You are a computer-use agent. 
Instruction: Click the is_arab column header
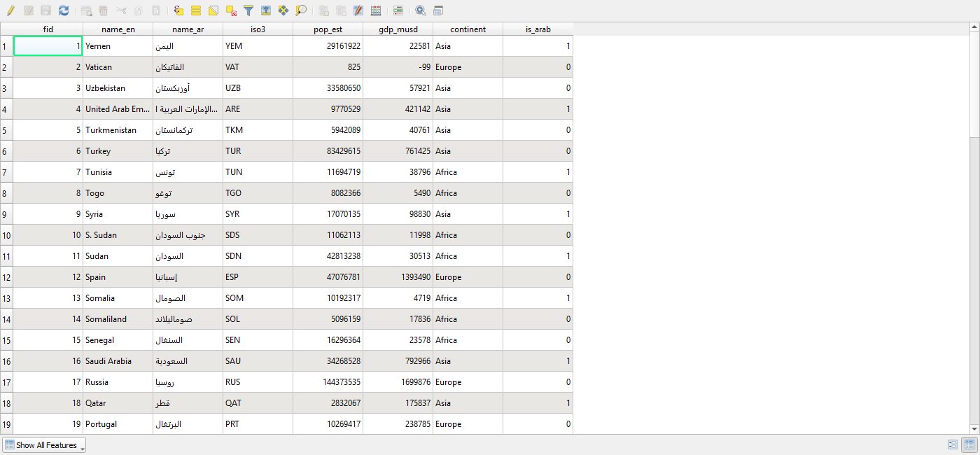538,29
